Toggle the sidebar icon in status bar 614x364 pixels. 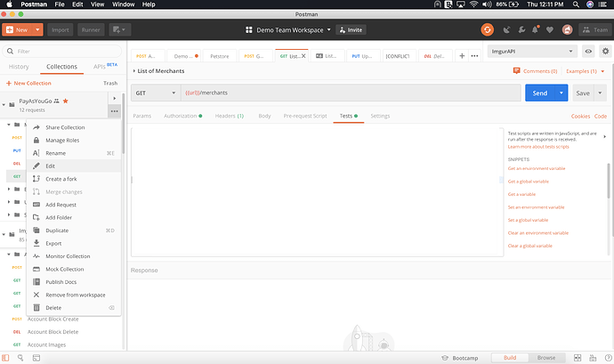5,358
